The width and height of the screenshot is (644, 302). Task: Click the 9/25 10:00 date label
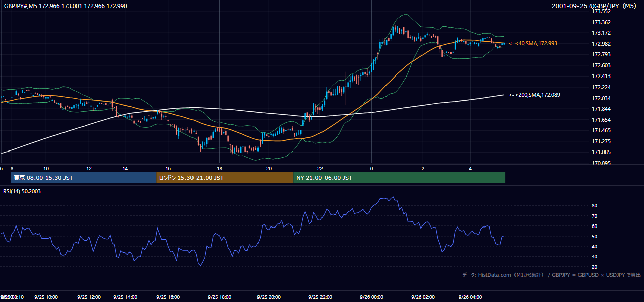point(46,297)
